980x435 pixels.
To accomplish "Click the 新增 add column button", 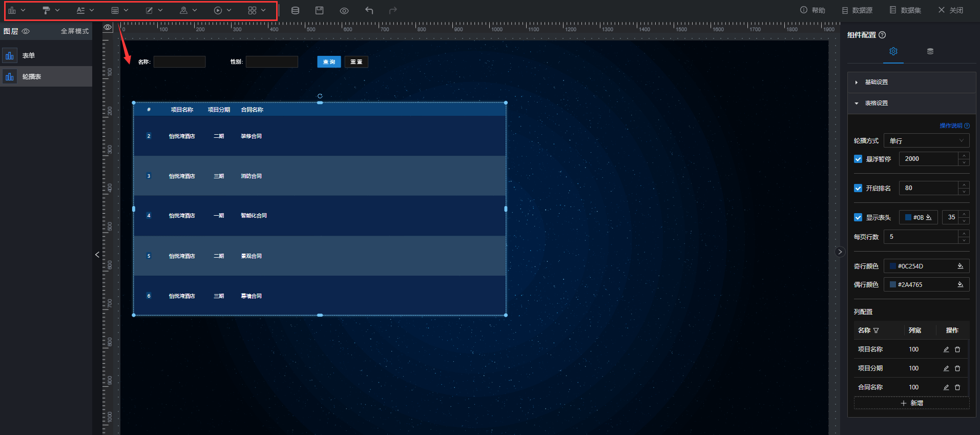I will click(x=911, y=403).
